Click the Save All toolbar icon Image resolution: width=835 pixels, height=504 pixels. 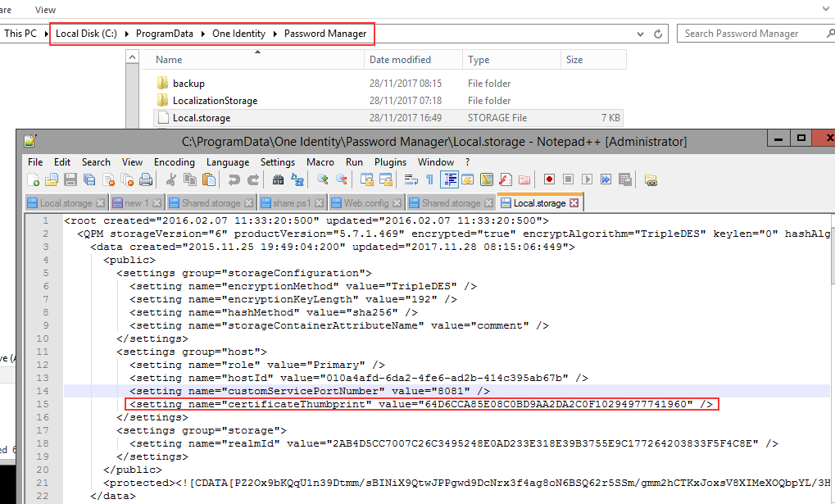tap(89, 179)
